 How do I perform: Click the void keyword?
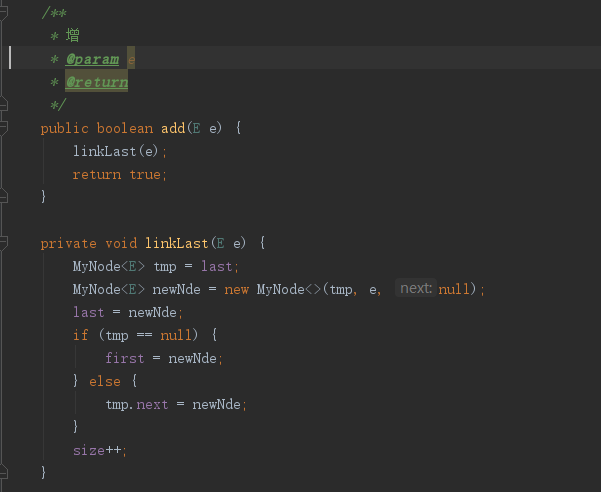tap(121, 243)
